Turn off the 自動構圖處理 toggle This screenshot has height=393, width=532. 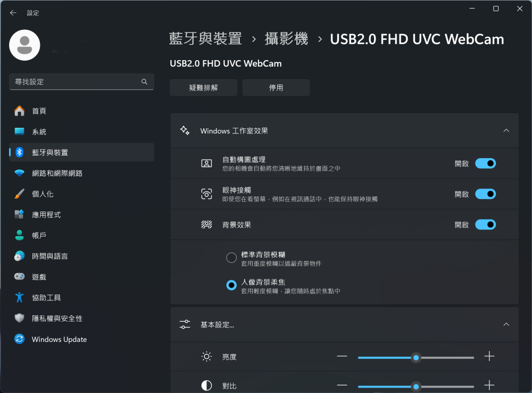coord(486,163)
